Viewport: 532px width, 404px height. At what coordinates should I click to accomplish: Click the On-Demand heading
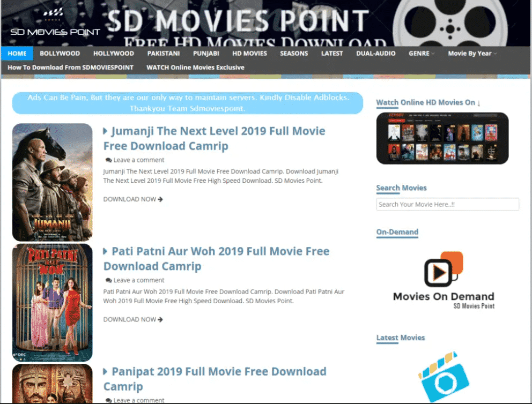(x=397, y=232)
